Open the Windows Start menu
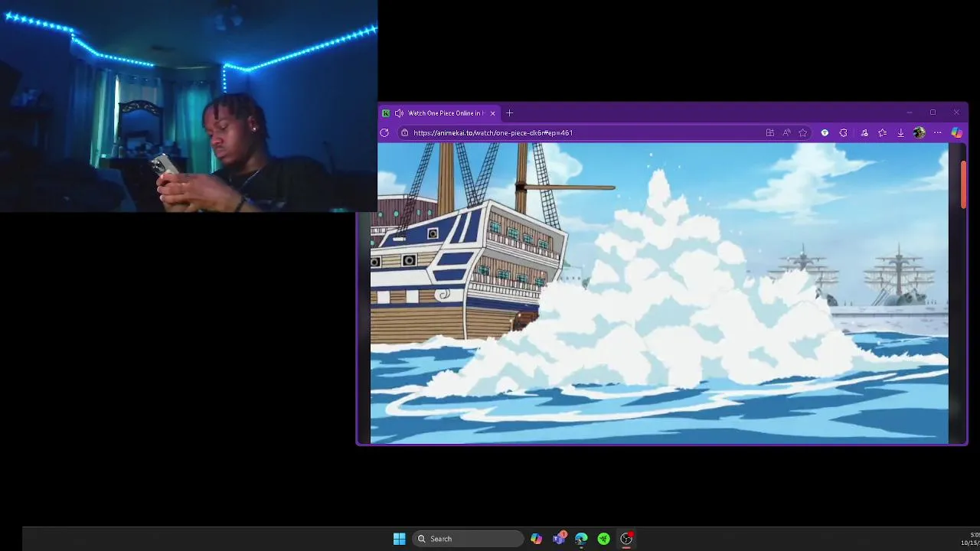980x551 pixels. (399, 539)
